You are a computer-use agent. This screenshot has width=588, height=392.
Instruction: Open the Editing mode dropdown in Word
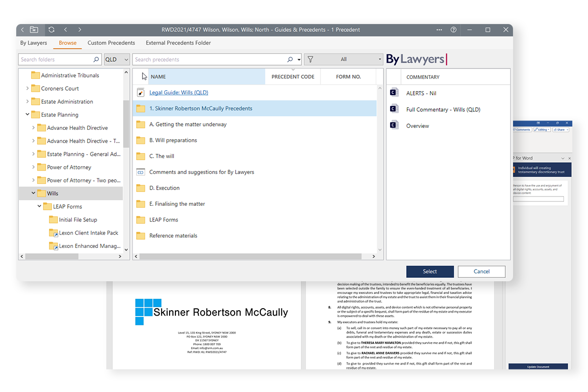point(542,130)
